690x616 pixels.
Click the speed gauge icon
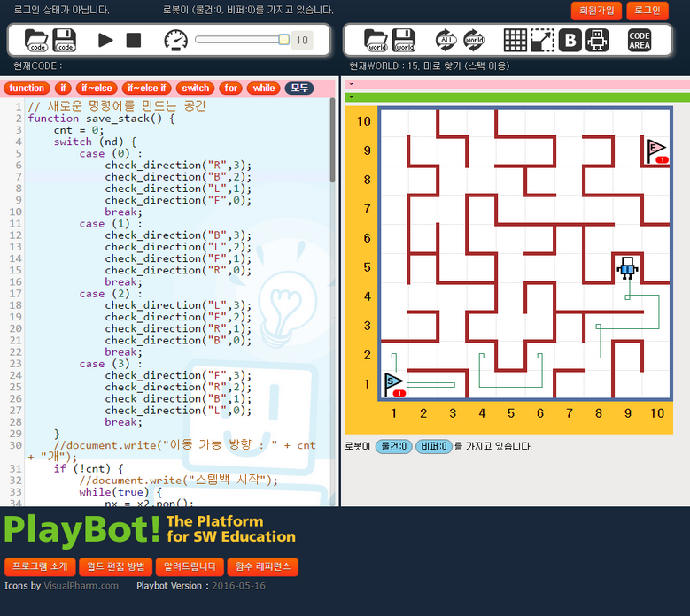point(175,40)
